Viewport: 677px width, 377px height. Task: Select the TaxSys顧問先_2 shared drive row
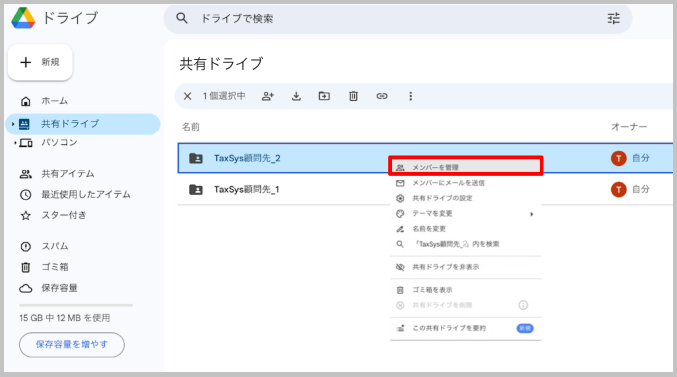click(x=425, y=158)
